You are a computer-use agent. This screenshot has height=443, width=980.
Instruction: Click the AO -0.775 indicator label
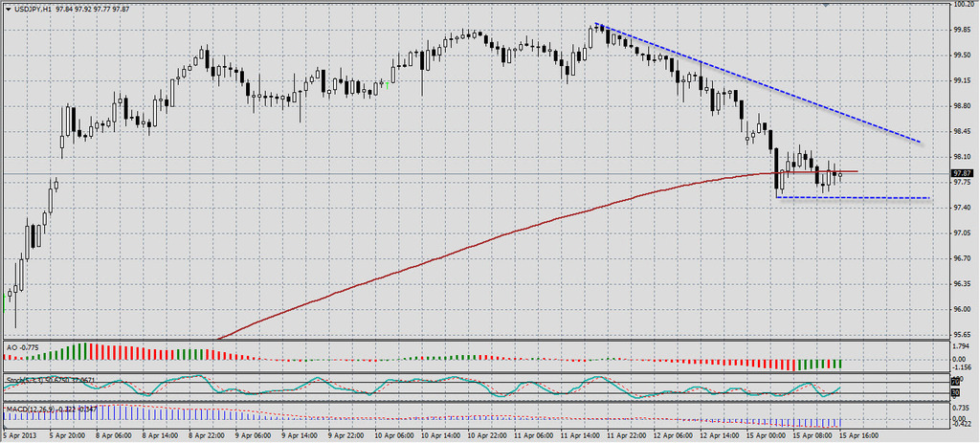pyautogui.click(x=20, y=346)
